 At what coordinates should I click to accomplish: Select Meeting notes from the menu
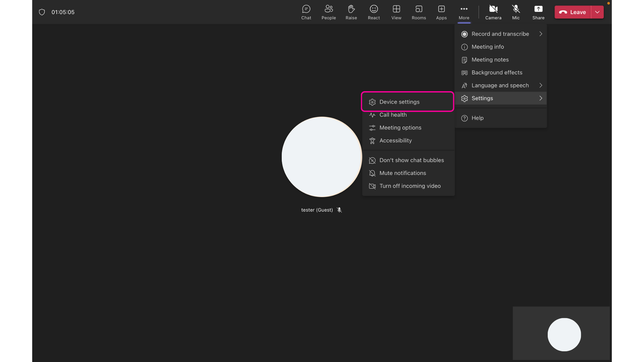click(490, 60)
